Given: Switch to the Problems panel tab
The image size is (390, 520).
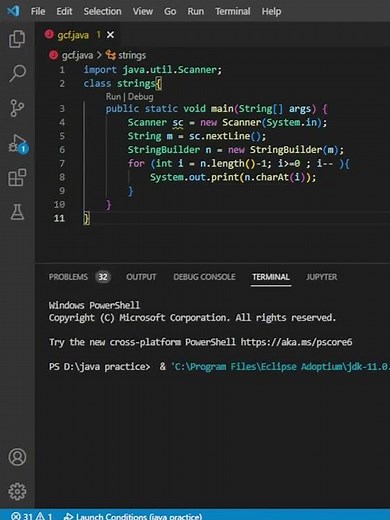Looking at the screenshot, I should click(x=68, y=277).
